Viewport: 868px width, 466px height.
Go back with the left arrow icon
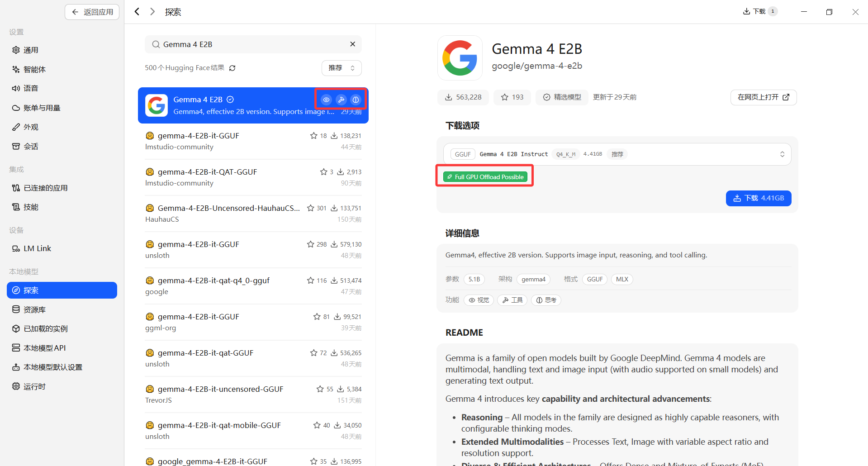137,12
